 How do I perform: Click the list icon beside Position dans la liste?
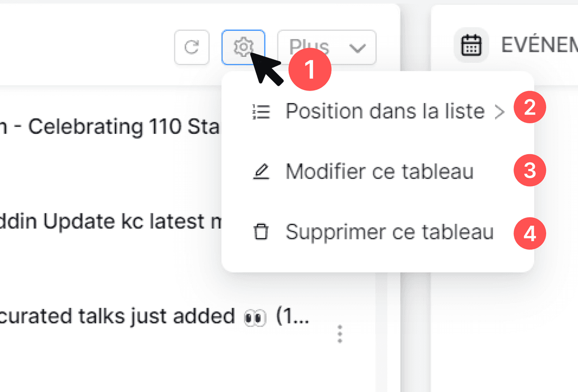(x=262, y=111)
